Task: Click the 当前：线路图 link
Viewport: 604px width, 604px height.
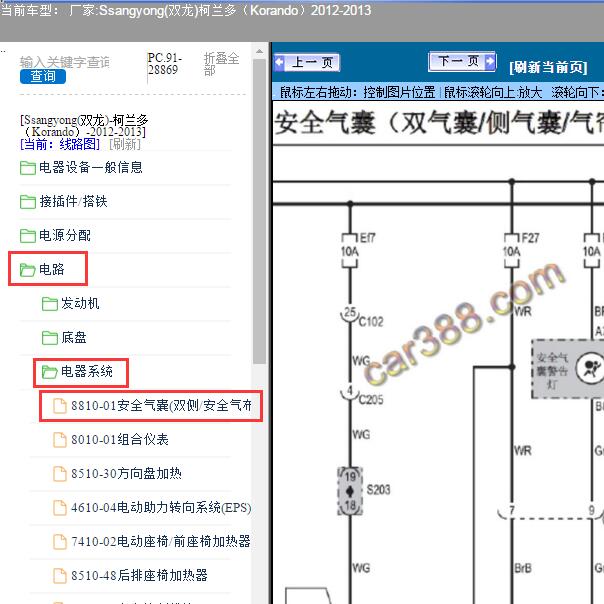Action: point(60,144)
